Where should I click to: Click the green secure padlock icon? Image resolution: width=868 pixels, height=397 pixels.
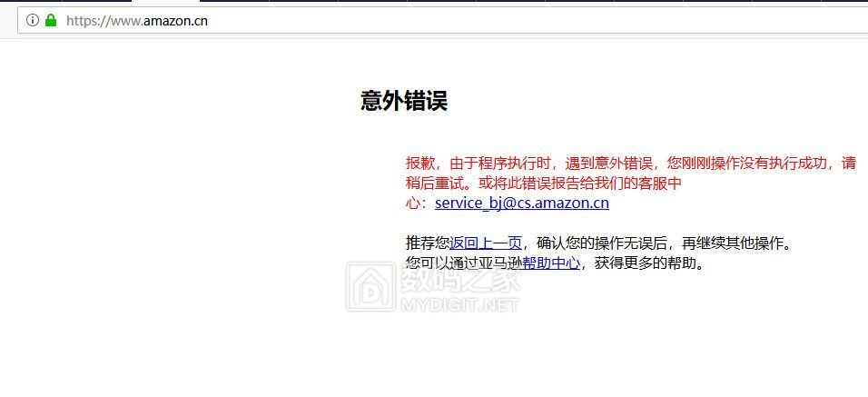(51, 21)
